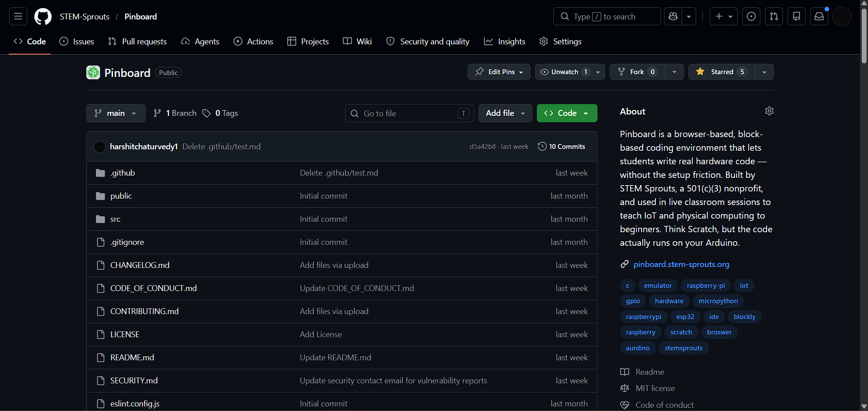Switch to the Projects tab
Screen dimensions: 868x411
[308, 42]
